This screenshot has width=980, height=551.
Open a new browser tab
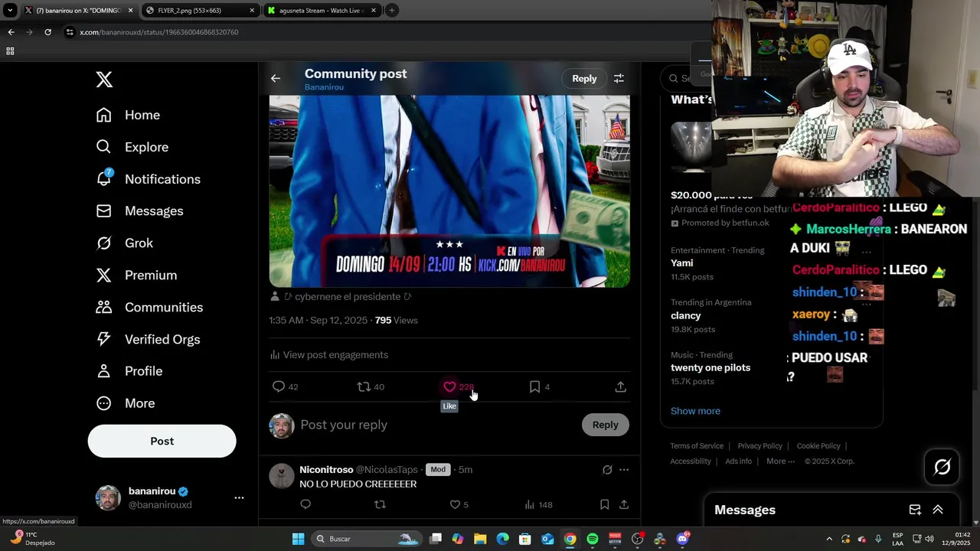coord(392,11)
